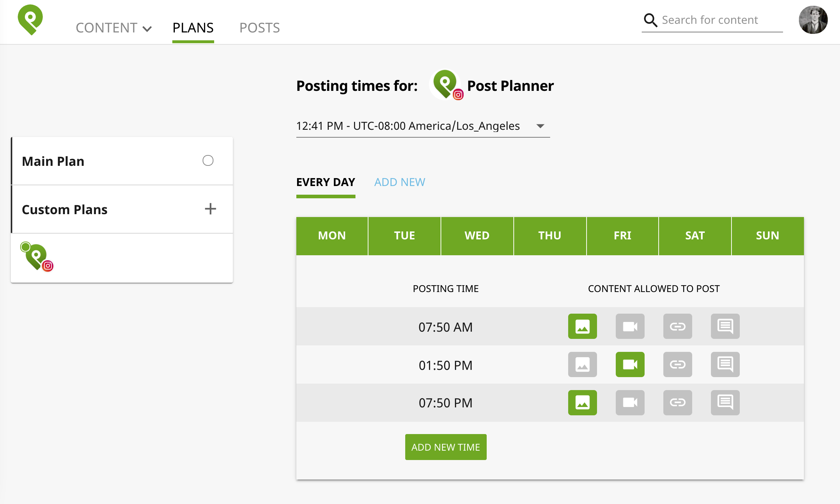Click the Search for content field

(720, 20)
